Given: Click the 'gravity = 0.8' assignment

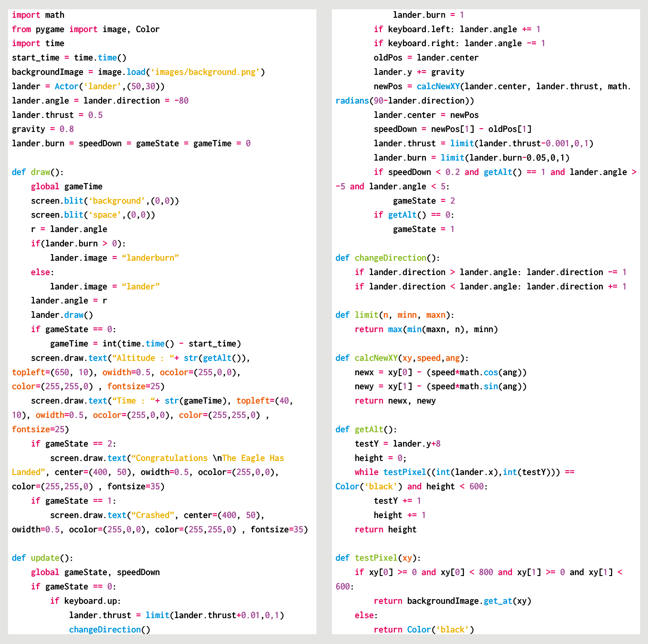Looking at the screenshot, I should coord(43,129).
